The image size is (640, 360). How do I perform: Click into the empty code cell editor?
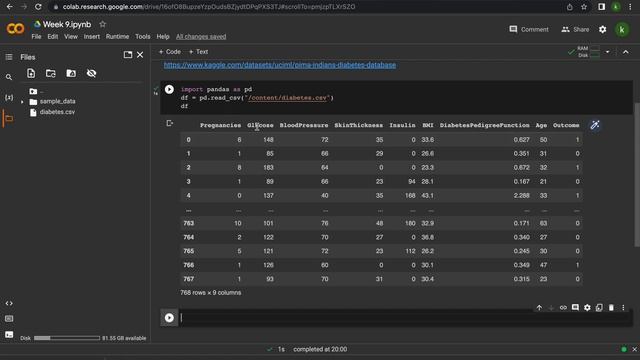[x=404, y=318]
